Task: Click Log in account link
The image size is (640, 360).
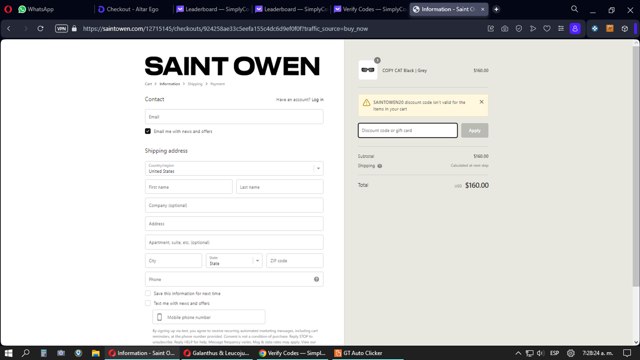Action: tap(318, 100)
